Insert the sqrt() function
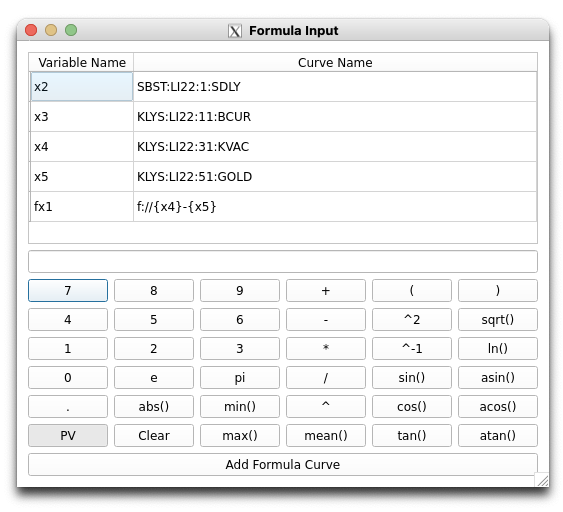 pyautogui.click(x=498, y=320)
